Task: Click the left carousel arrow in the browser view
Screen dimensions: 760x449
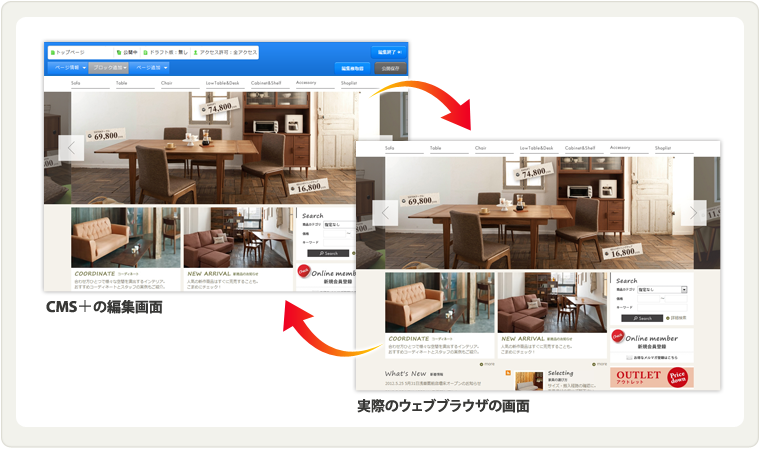Action: [385, 212]
